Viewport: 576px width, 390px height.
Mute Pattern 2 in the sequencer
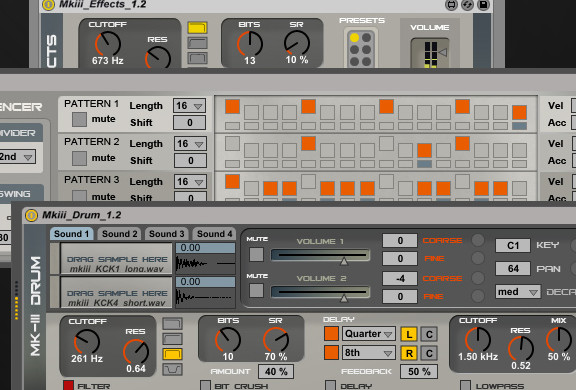tap(79, 158)
